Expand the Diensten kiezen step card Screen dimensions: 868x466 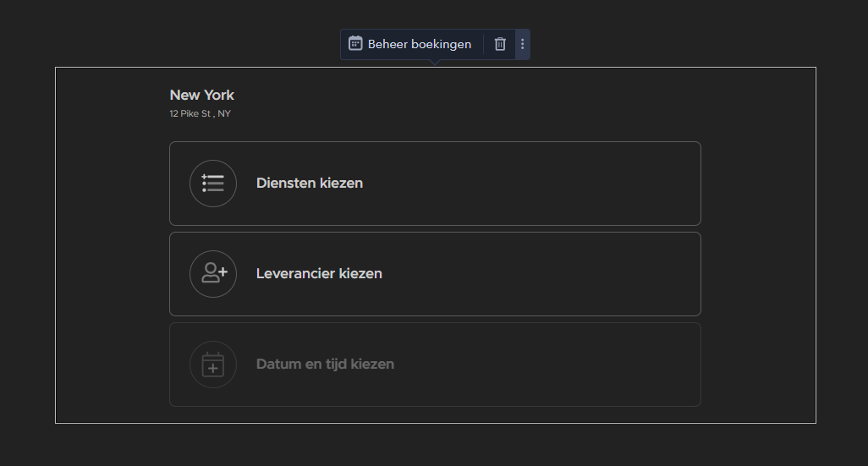[435, 184]
